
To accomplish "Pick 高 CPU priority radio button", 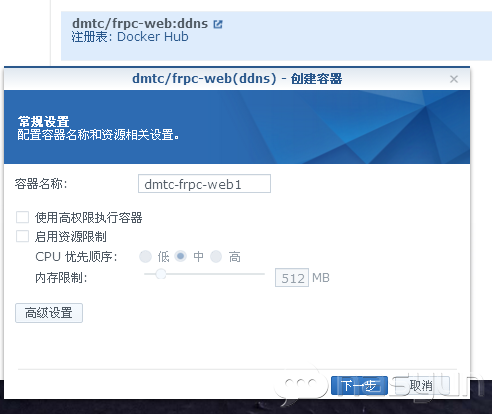I will 216,257.
